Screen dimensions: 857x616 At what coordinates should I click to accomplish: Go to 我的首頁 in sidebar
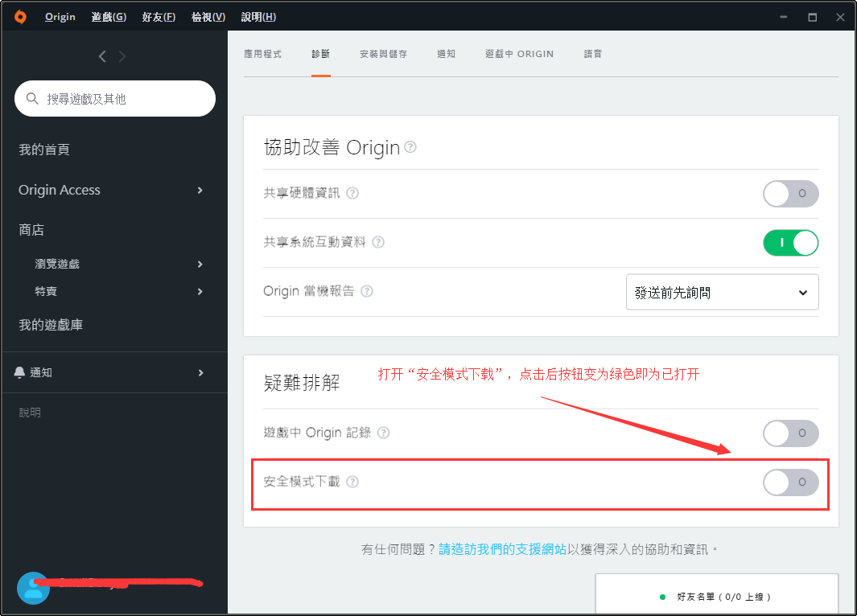pos(44,150)
